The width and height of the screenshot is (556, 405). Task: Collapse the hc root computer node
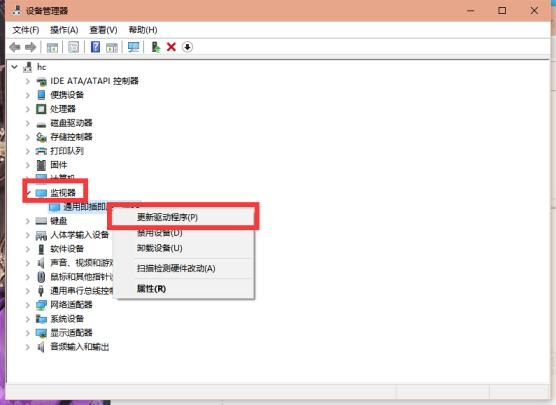coord(15,67)
